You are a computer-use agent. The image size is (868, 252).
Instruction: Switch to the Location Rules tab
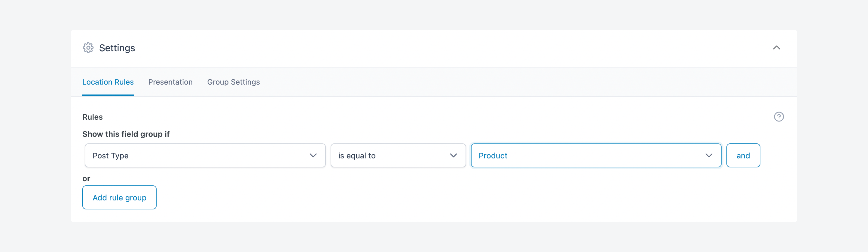108,82
